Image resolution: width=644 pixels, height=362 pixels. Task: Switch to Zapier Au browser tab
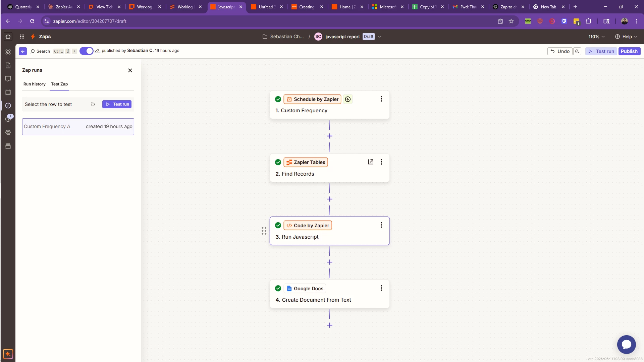coord(64,7)
